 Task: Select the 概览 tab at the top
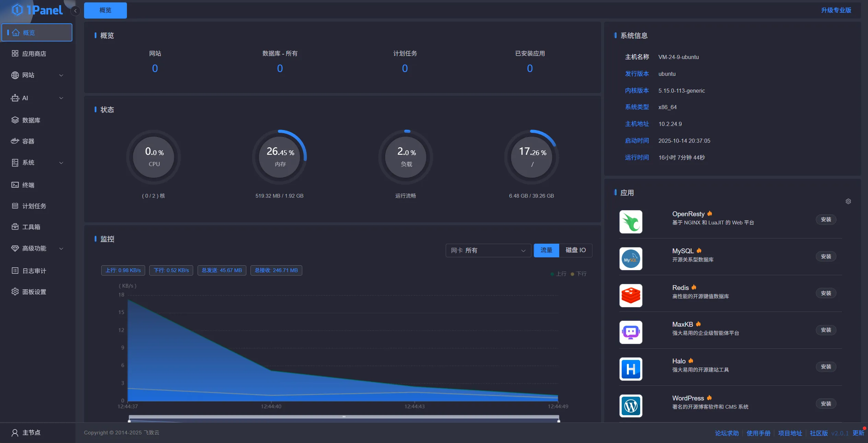(105, 10)
